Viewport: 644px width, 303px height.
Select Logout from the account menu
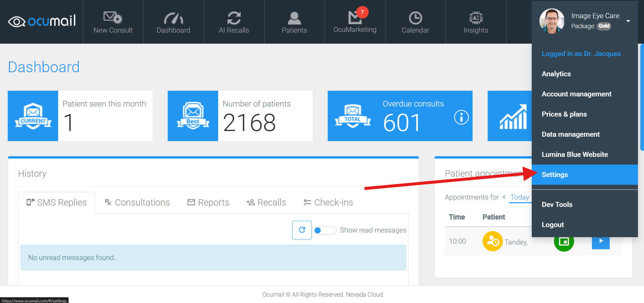(585, 225)
